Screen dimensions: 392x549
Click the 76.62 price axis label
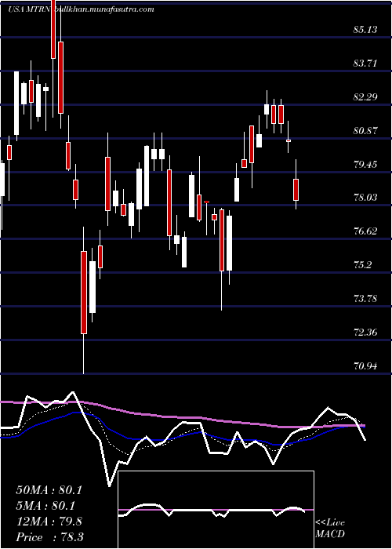click(365, 231)
